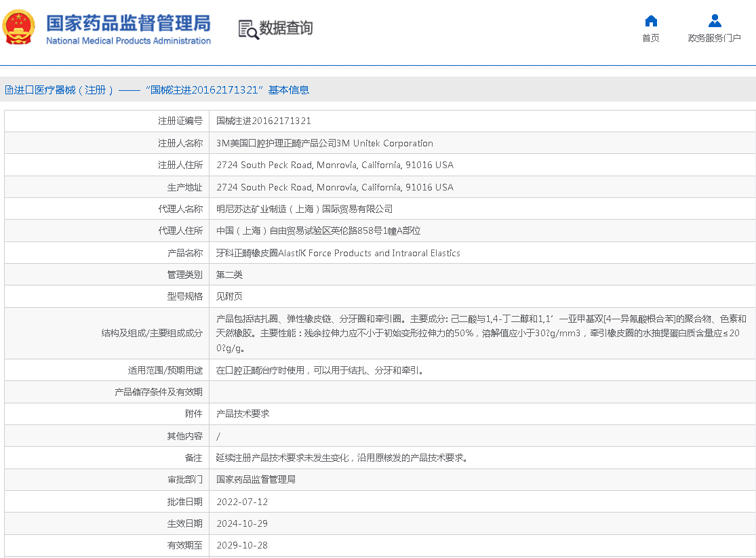Click the structure composition description paragraph
756x558 pixels.
[481, 334]
